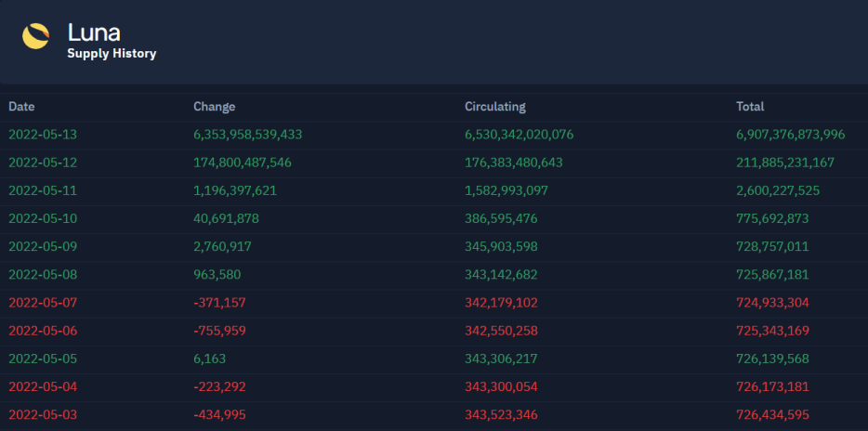Select circulating value 176,383,480,643

(514, 163)
